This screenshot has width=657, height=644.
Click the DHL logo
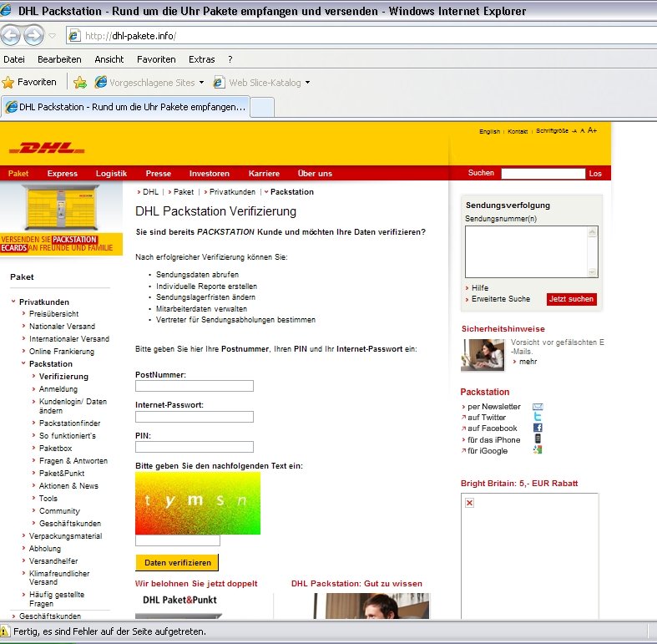pos(47,148)
